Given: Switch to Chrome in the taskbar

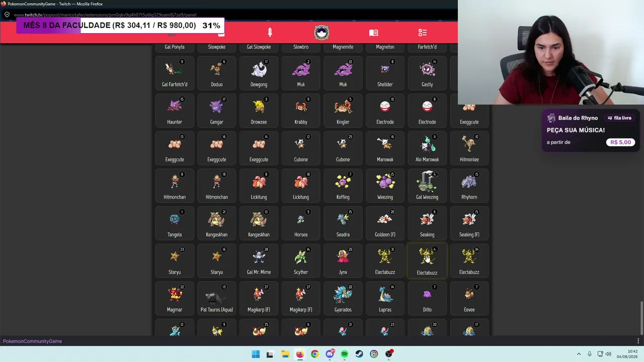Looking at the screenshot, I should tap(314, 354).
